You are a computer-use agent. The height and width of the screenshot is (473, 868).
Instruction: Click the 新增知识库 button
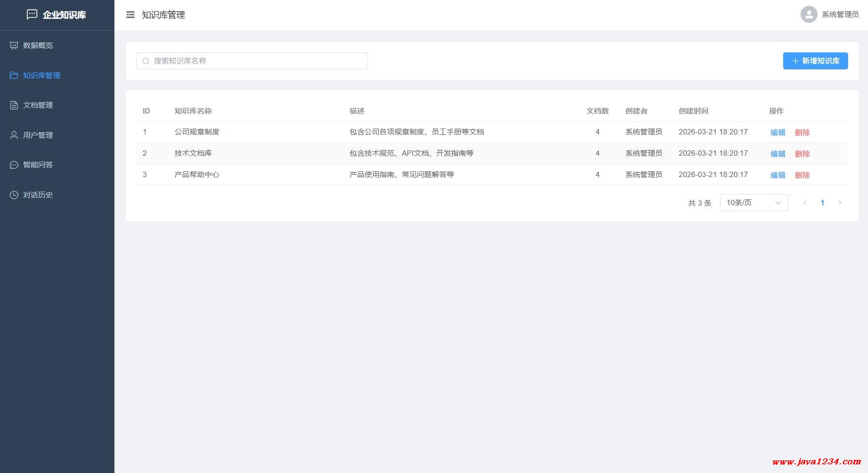pos(815,61)
